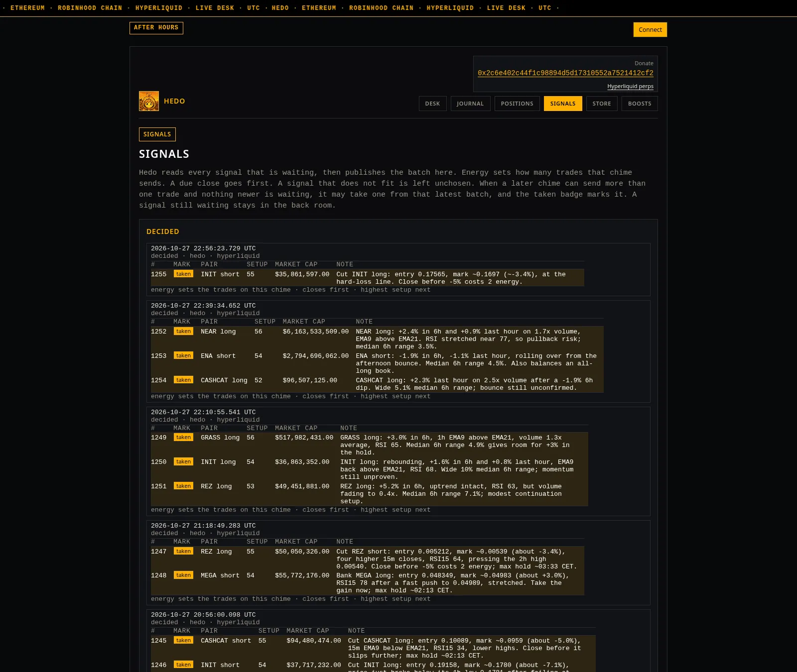The width and height of the screenshot is (797, 672).
Task: Click the taken badge on CASHCAT short row
Action: (183, 641)
